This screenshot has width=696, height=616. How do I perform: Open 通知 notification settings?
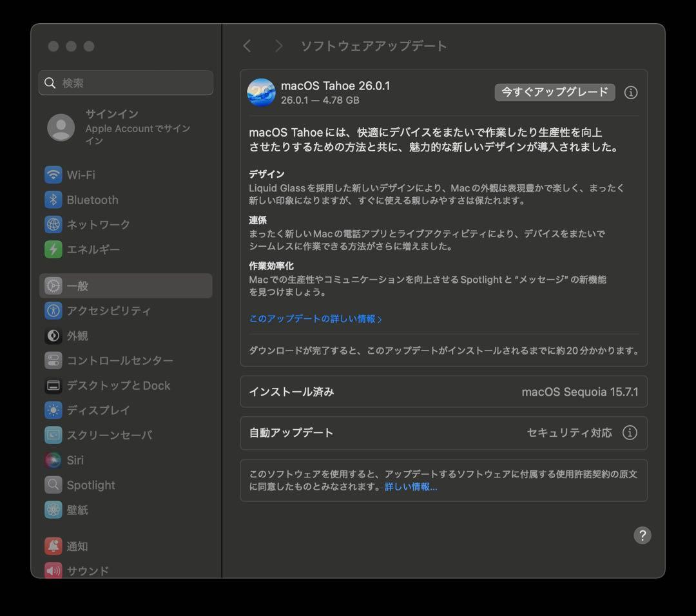pos(77,546)
